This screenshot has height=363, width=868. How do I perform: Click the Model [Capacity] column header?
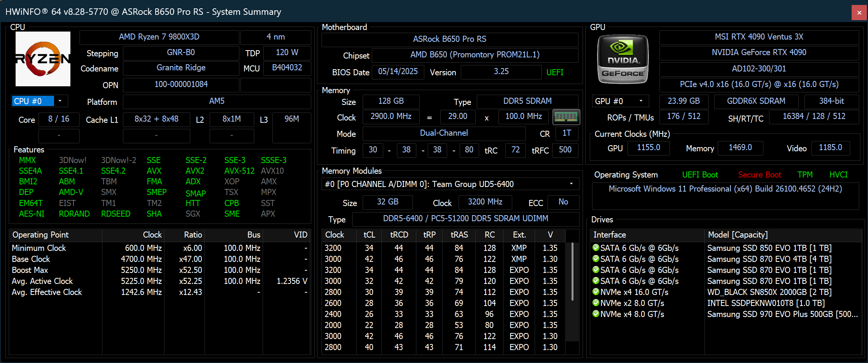783,235
